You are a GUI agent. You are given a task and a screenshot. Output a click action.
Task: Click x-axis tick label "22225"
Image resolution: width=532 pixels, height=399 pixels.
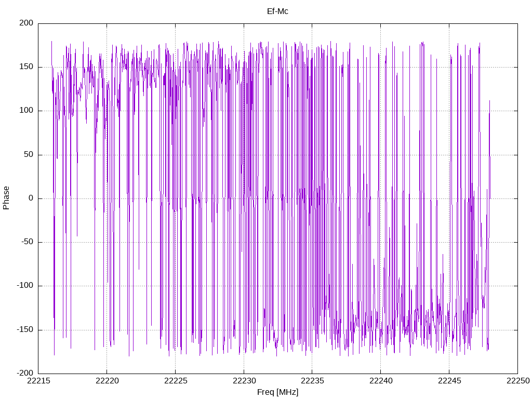click(x=176, y=381)
